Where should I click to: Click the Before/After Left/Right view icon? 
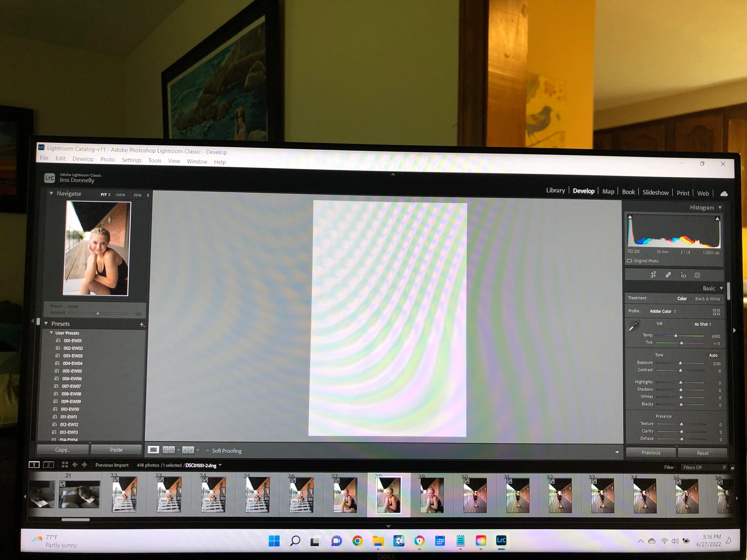[x=169, y=450]
